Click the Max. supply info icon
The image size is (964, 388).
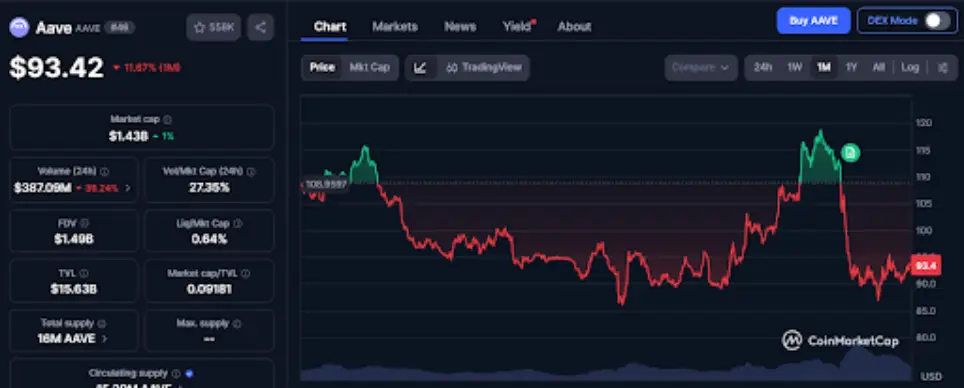point(237,323)
